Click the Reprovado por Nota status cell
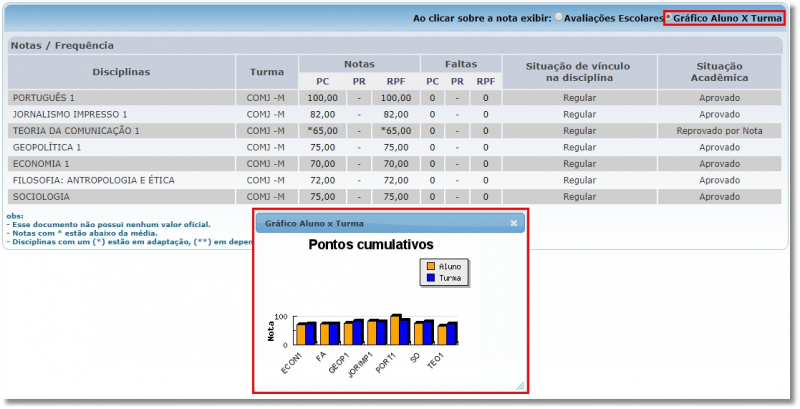This screenshot has height=409, width=800. (x=719, y=131)
